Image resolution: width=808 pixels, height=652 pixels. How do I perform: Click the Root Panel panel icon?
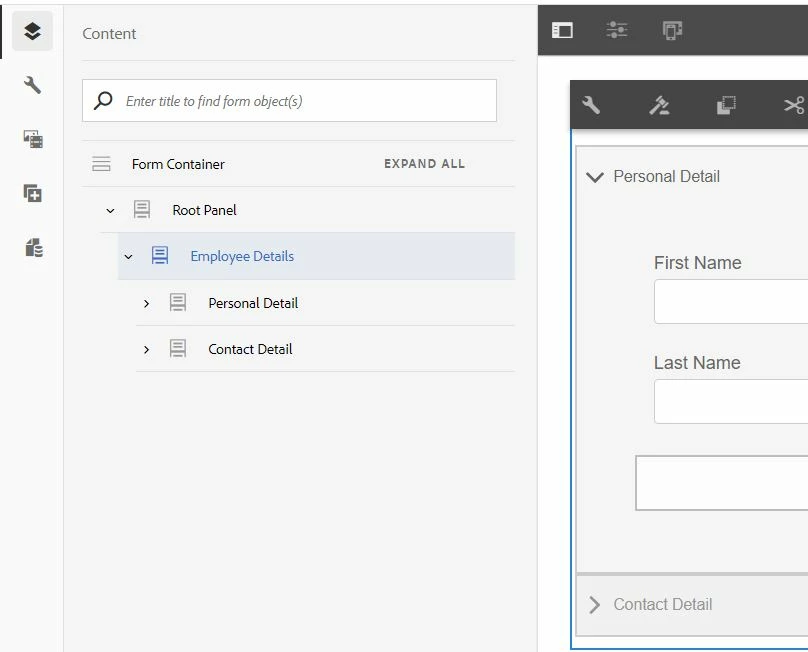(142, 210)
